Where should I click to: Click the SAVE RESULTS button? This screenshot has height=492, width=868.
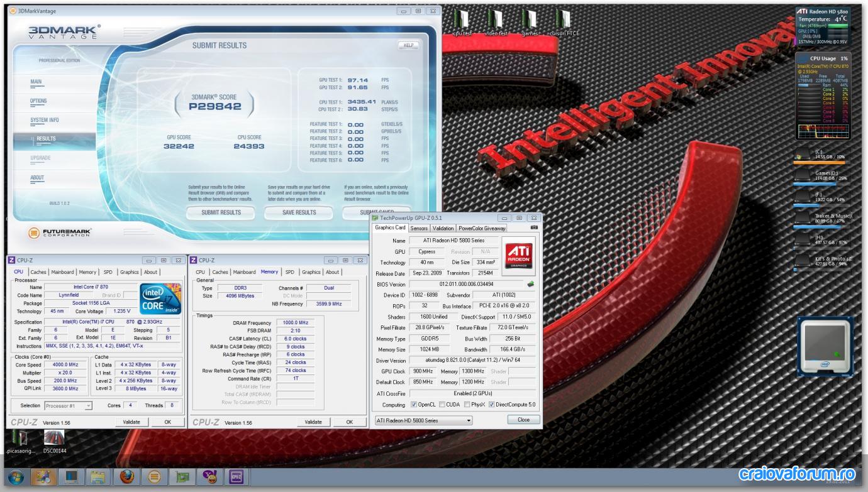(299, 212)
